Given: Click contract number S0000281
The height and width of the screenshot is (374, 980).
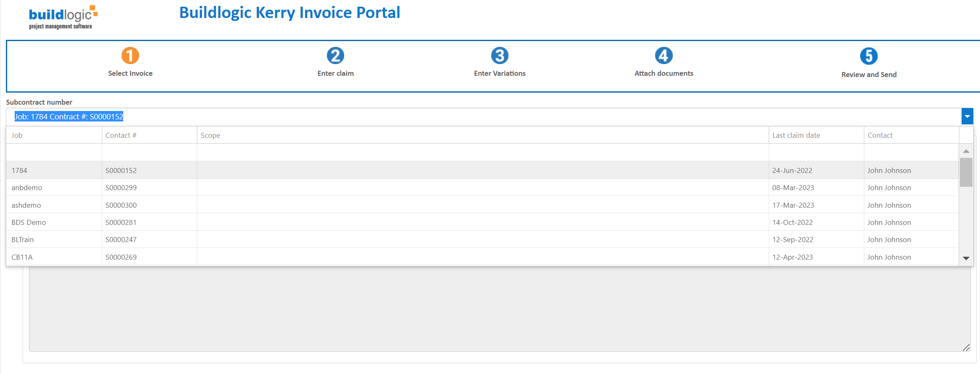Looking at the screenshot, I should point(121,222).
